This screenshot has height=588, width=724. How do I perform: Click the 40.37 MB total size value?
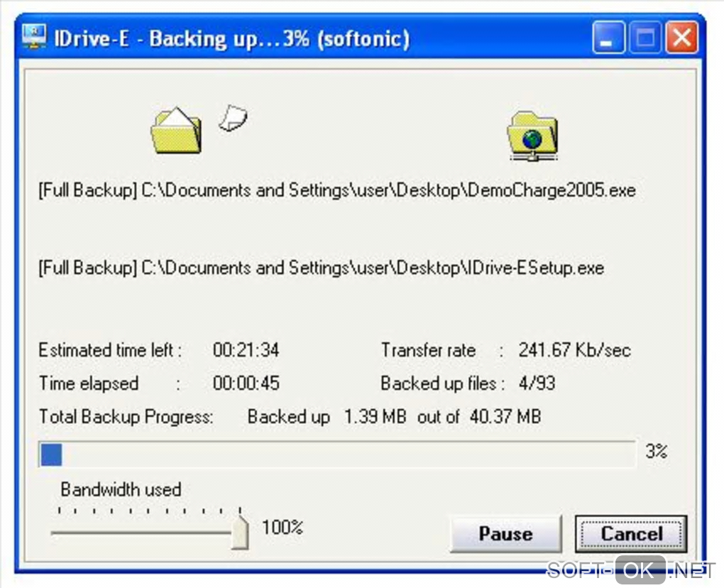coord(505,417)
